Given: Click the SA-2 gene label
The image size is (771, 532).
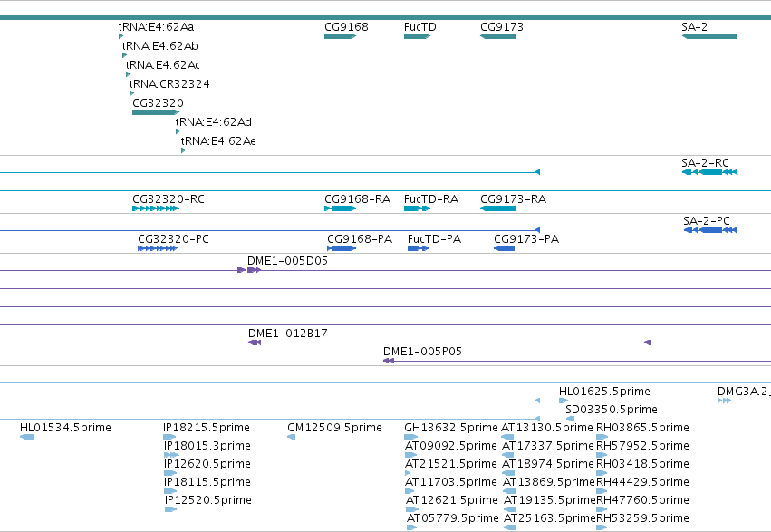Looking at the screenshot, I should tap(694, 27).
